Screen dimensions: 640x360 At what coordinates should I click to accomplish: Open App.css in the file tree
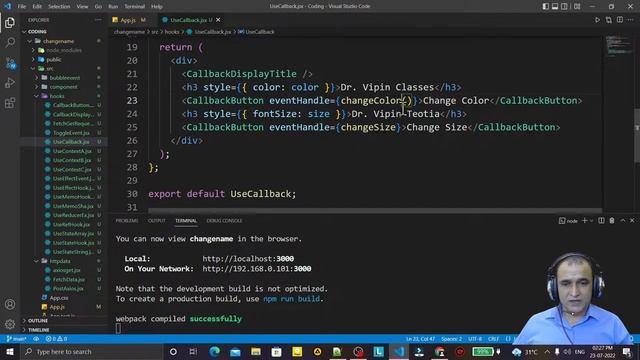point(59,298)
